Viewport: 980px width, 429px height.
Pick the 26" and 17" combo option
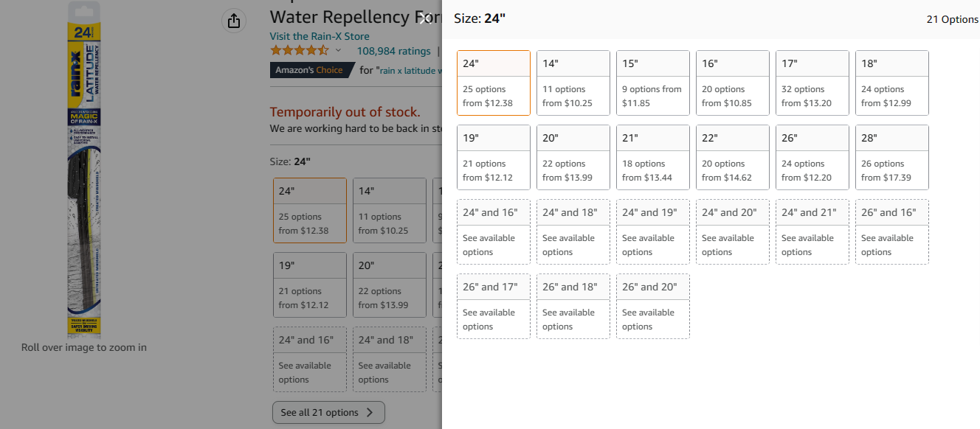pyautogui.click(x=493, y=306)
